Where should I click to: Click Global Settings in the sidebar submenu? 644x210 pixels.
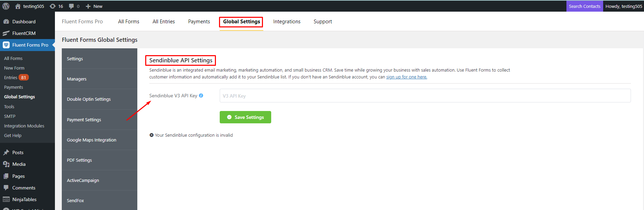pos(20,97)
